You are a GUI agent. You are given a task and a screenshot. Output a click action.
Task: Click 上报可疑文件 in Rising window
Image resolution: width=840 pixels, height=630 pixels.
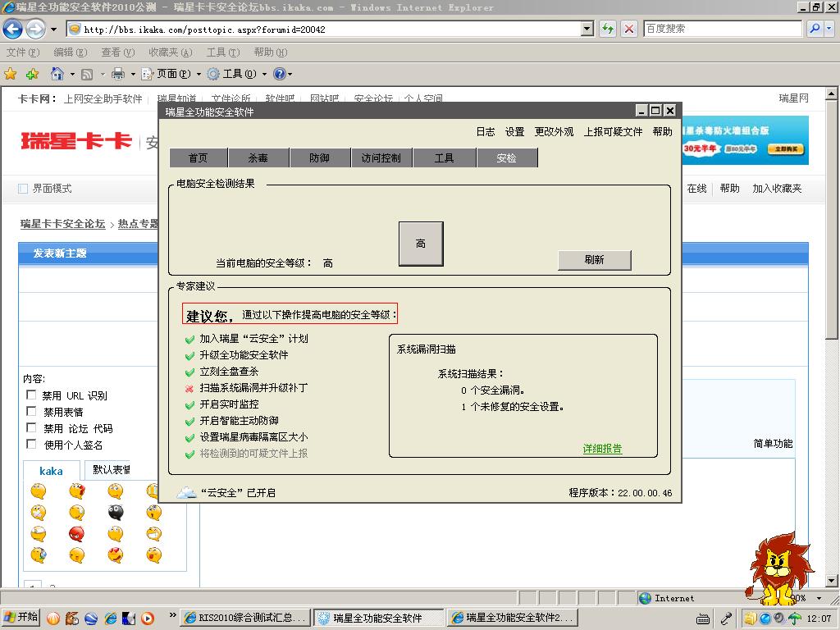coord(613,132)
